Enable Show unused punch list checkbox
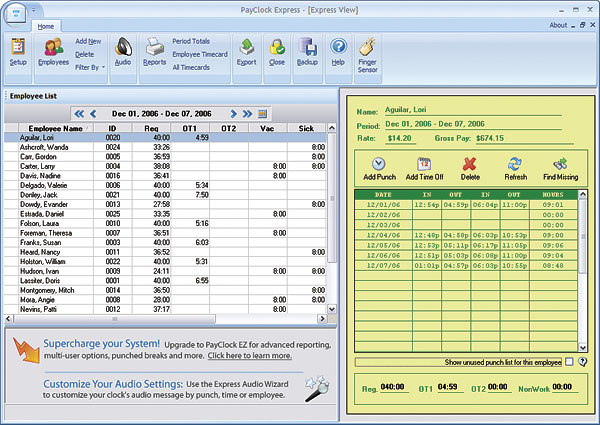600x425 pixels. (569, 361)
